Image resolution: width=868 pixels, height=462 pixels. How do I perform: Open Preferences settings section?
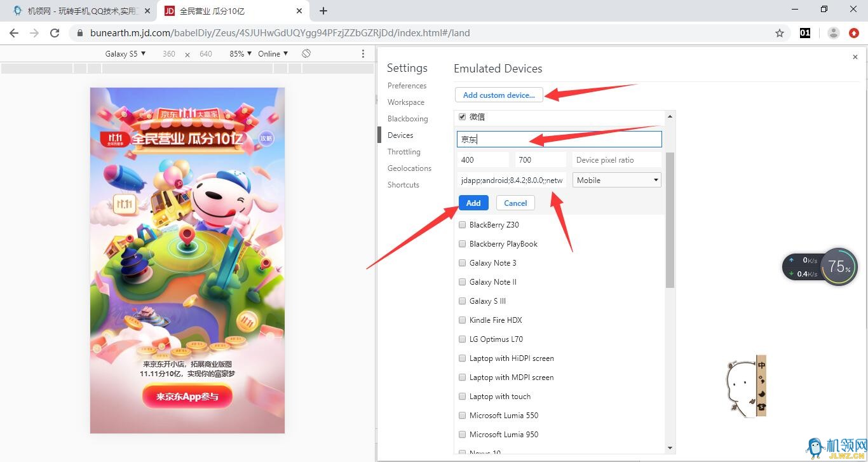[407, 86]
